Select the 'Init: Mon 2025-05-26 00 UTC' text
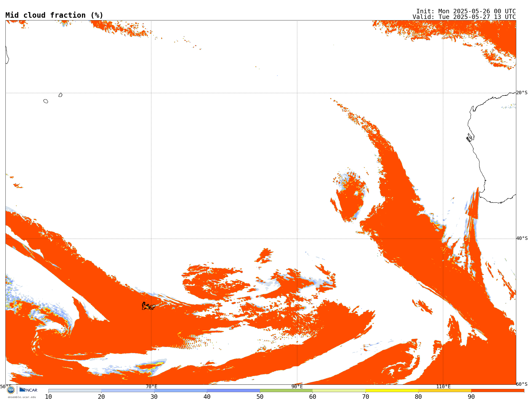Viewport: 532px width, 400px height. (466, 11)
